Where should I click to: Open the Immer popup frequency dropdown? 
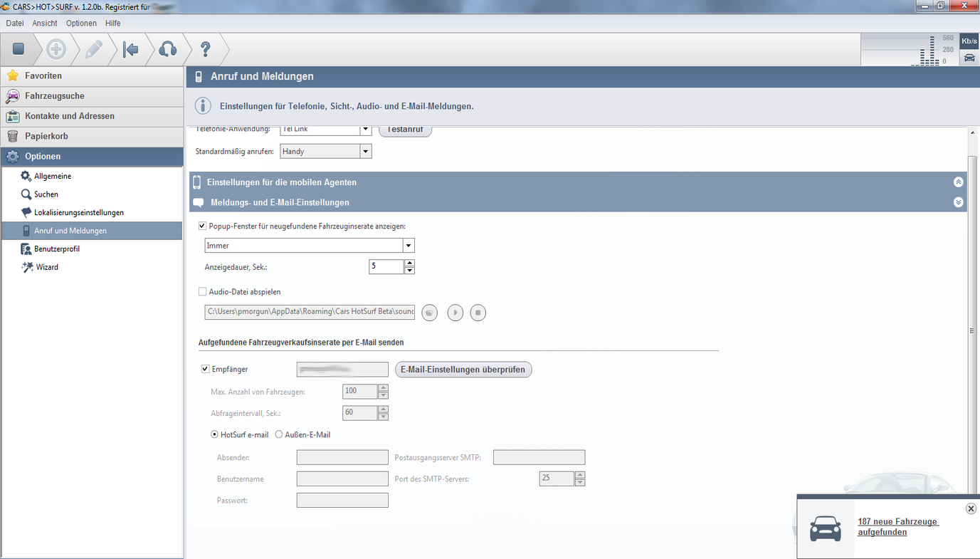pos(409,246)
